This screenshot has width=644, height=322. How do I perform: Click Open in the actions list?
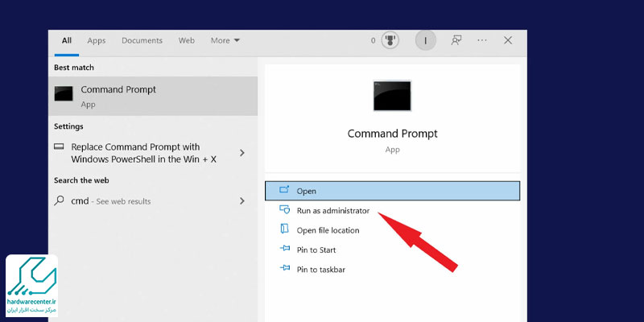click(392, 191)
